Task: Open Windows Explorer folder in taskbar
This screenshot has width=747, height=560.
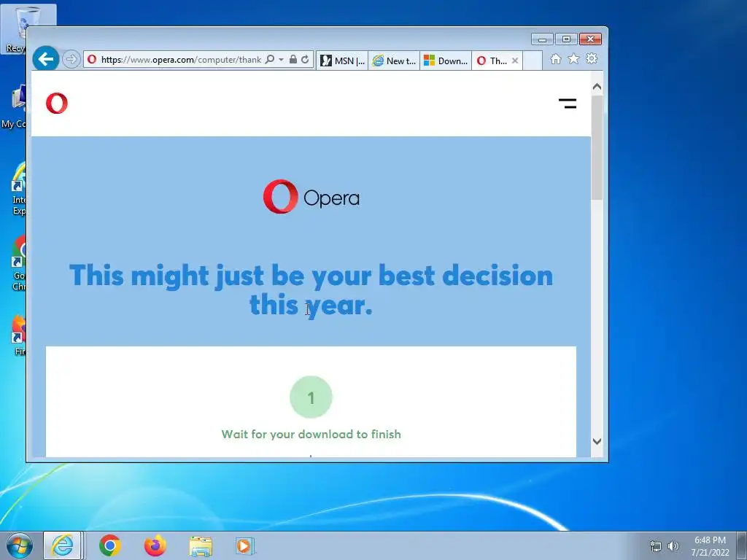Action: pos(201,545)
